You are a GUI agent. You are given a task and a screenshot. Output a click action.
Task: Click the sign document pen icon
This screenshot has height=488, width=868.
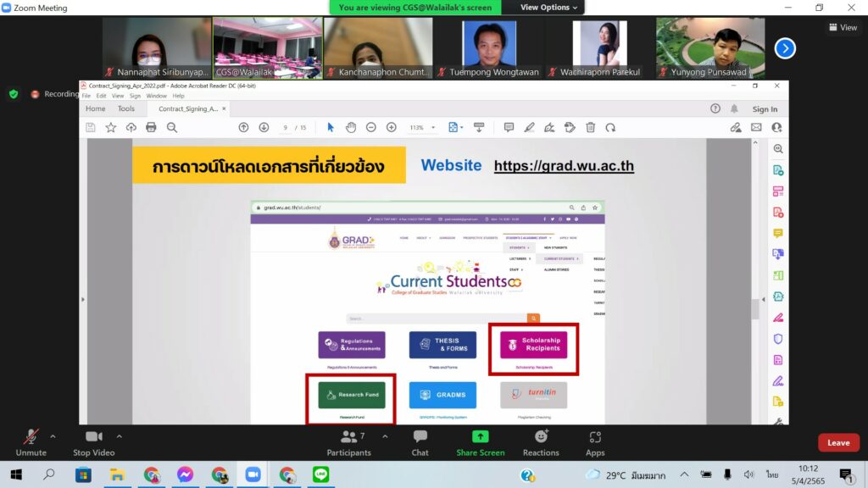point(549,128)
